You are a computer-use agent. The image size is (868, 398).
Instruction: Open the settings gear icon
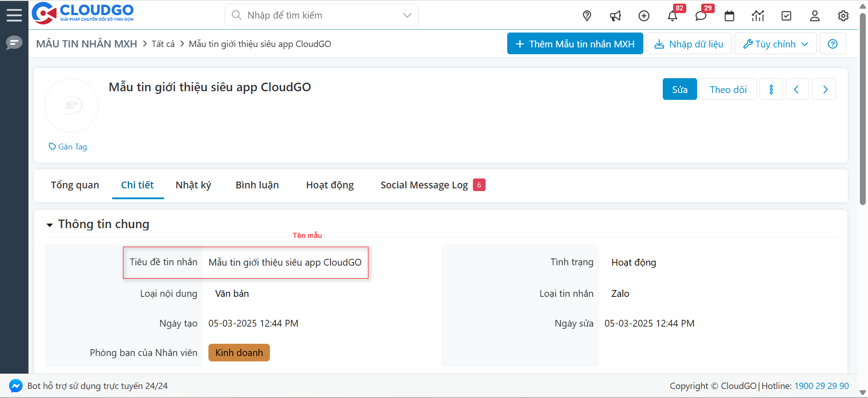click(x=843, y=16)
